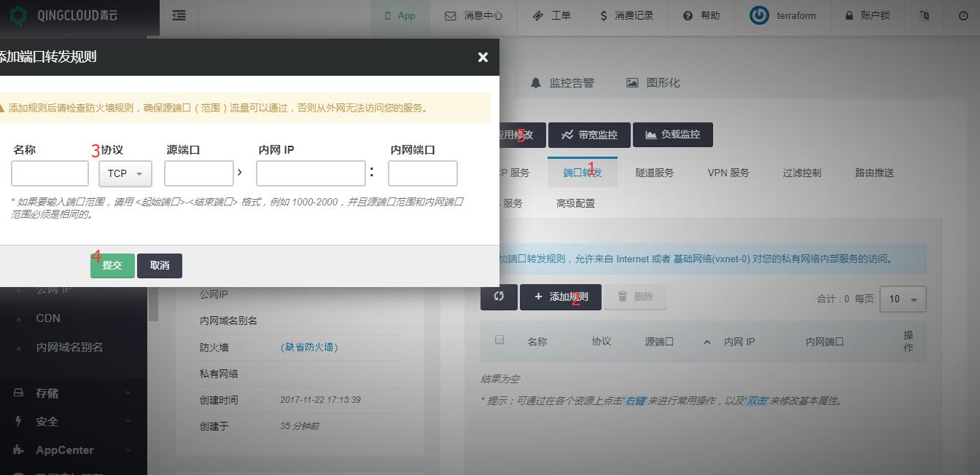Expand the 安全 security sidebar section
The image size is (980, 475).
[x=73, y=421]
